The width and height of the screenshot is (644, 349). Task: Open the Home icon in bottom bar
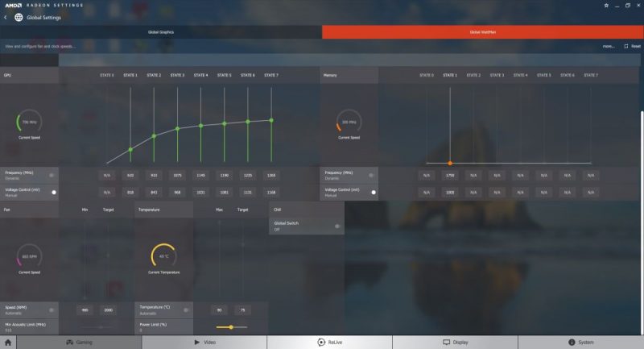[x=8, y=342]
